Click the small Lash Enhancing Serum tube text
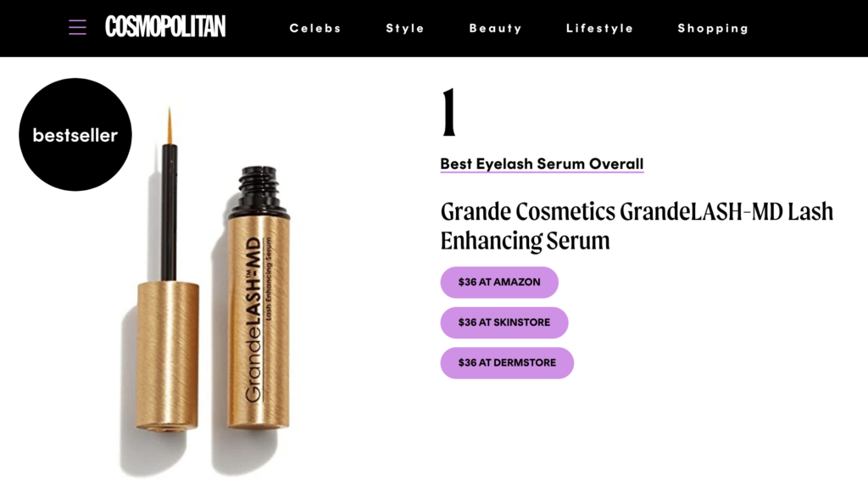 coord(269,278)
